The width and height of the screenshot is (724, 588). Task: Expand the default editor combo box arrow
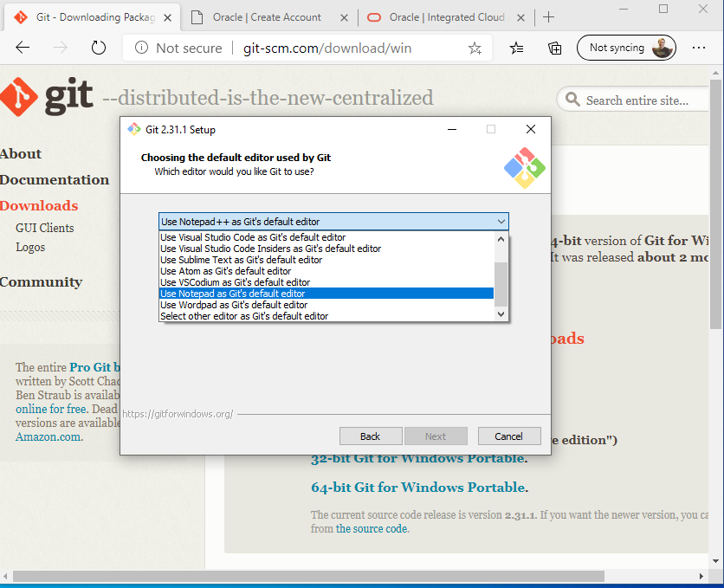tap(501, 222)
